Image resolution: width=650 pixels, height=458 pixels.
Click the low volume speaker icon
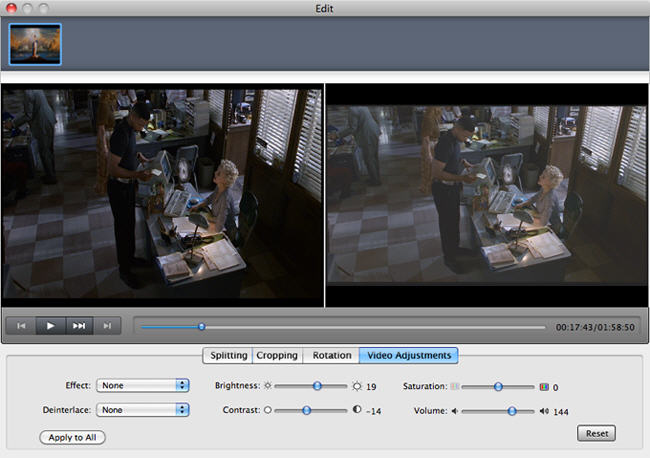455,411
